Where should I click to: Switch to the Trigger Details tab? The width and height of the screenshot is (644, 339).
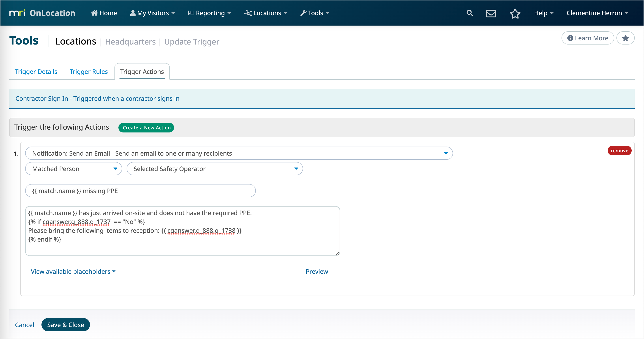pyautogui.click(x=36, y=72)
